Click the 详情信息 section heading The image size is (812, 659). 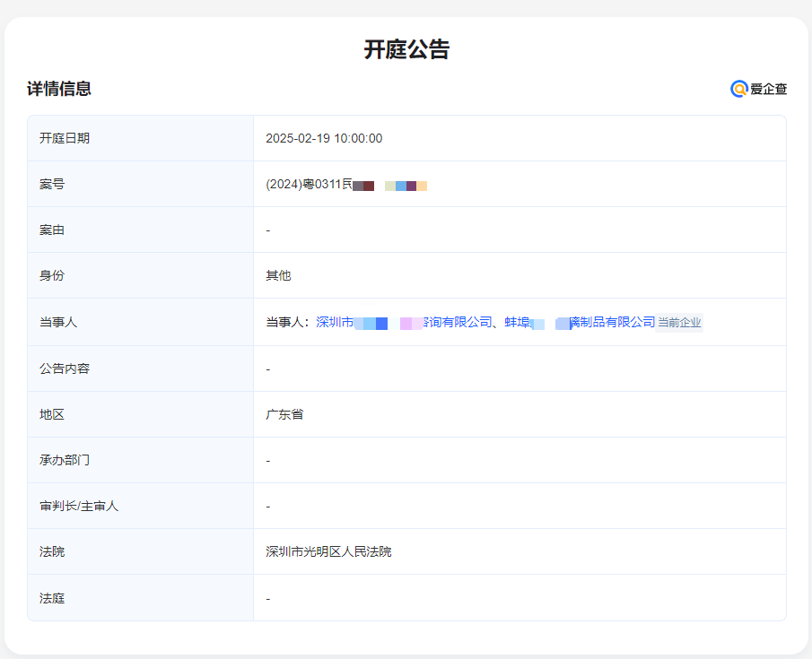click(x=59, y=89)
